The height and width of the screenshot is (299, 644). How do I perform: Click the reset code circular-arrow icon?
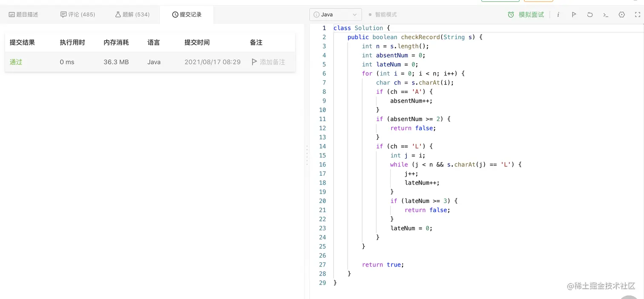tap(590, 15)
